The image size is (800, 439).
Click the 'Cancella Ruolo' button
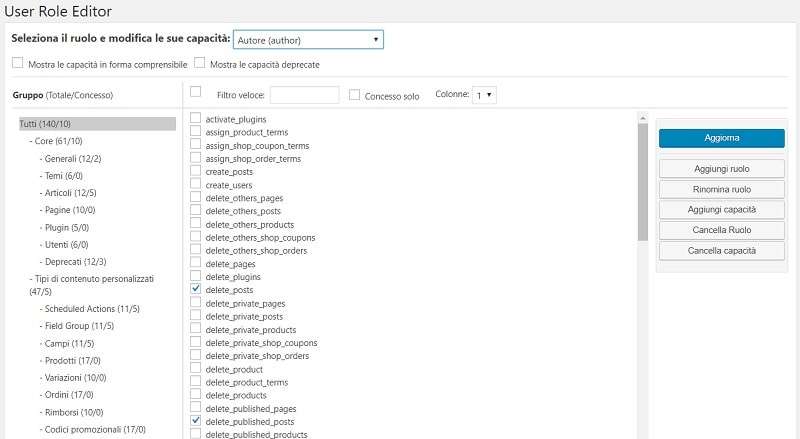pyautogui.click(x=721, y=230)
